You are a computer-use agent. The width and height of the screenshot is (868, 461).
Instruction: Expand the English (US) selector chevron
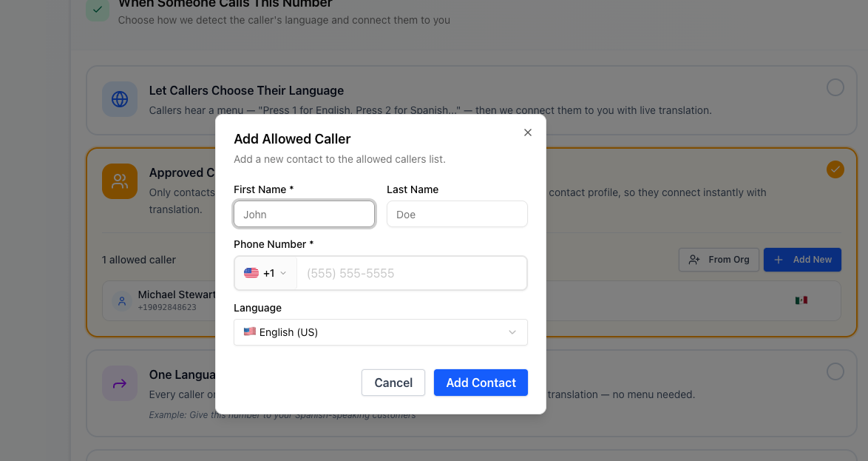pos(512,332)
